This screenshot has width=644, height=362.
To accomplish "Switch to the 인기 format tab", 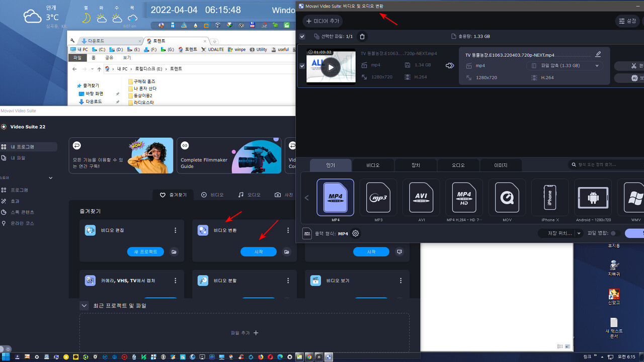I will pos(331,165).
